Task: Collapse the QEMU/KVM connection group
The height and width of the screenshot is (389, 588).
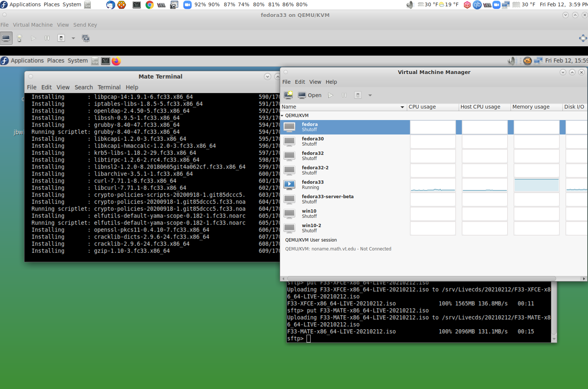Action: [x=282, y=116]
